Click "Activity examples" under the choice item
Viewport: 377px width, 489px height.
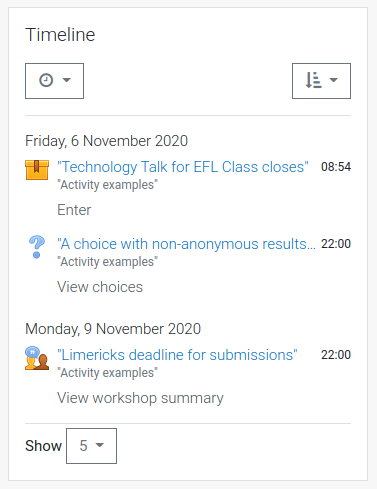(x=107, y=262)
